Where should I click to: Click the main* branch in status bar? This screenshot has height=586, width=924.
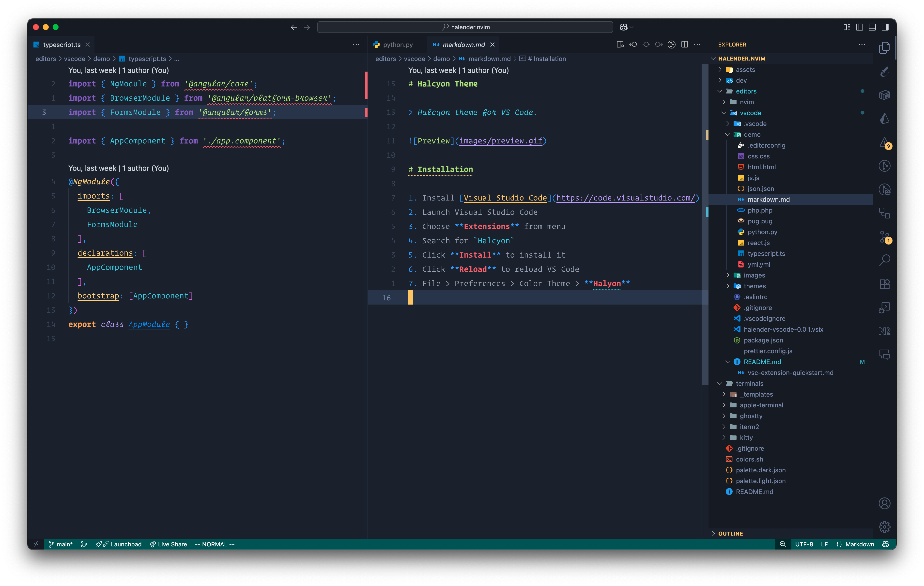[61, 544]
